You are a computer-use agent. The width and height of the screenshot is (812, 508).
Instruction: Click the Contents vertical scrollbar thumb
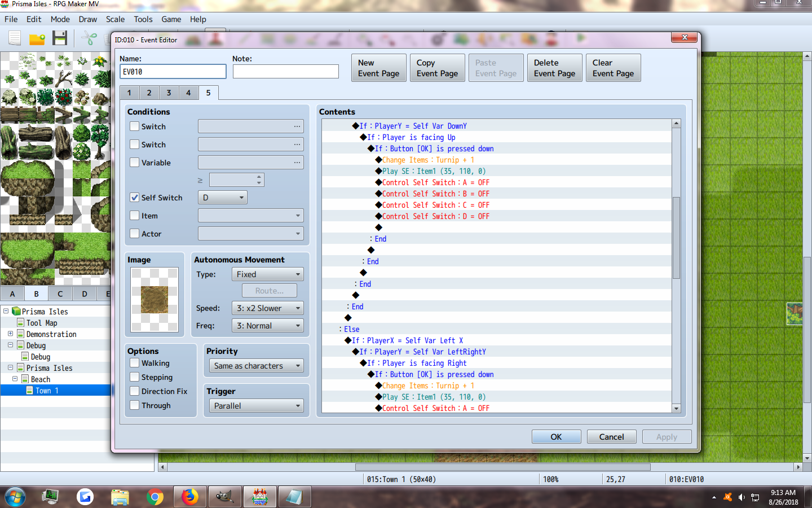point(676,238)
